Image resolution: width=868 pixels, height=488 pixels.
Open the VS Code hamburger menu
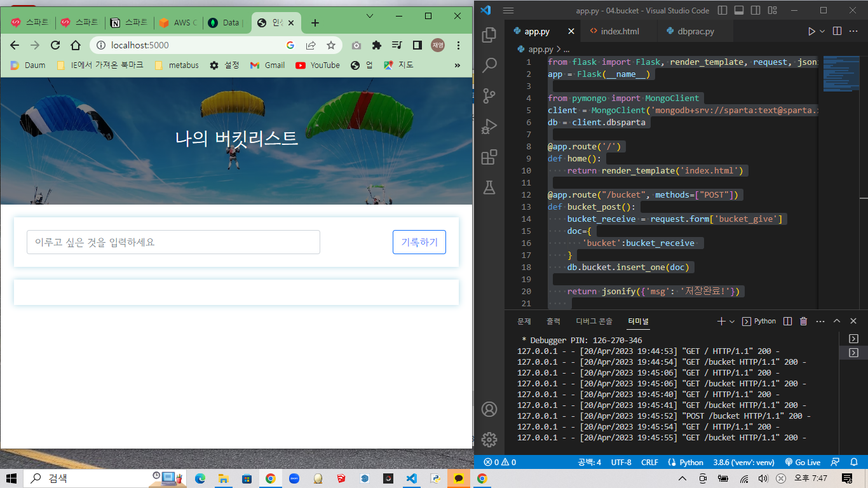[x=508, y=10]
